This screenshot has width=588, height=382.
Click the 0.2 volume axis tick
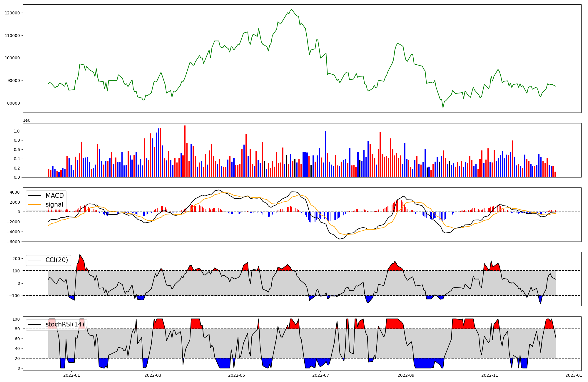(16, 168)
